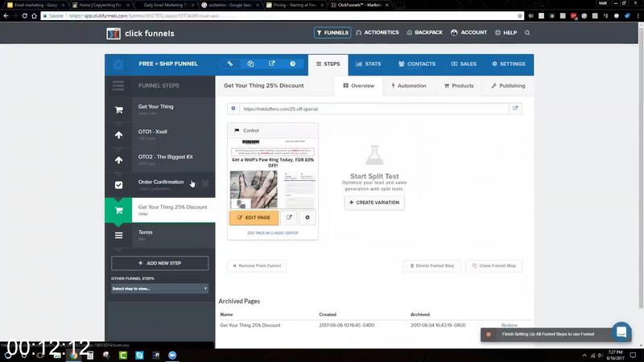This screenshot has height=362, width=644.
Task: Click the Finish Setting Up All Funnel Steps notice
Action: (548, 334)
